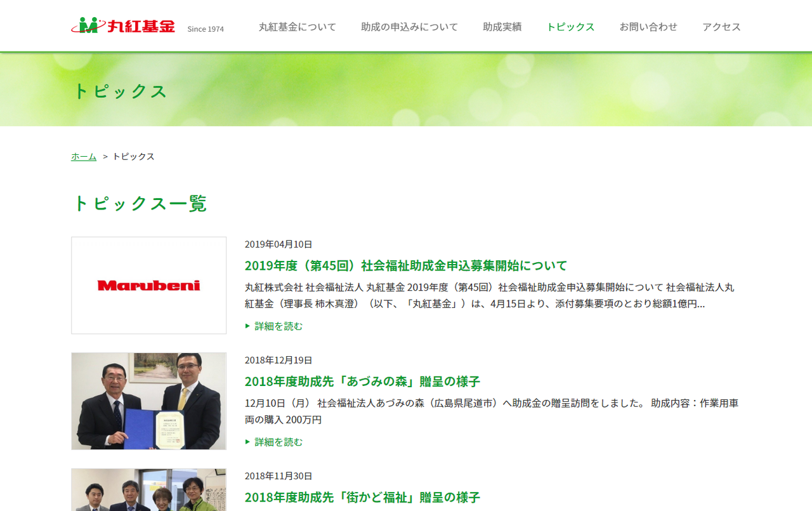Screen dimensions: 812x511
Task: Click 詳細を読む under the あづみの森 article
Action: point(278,442)
